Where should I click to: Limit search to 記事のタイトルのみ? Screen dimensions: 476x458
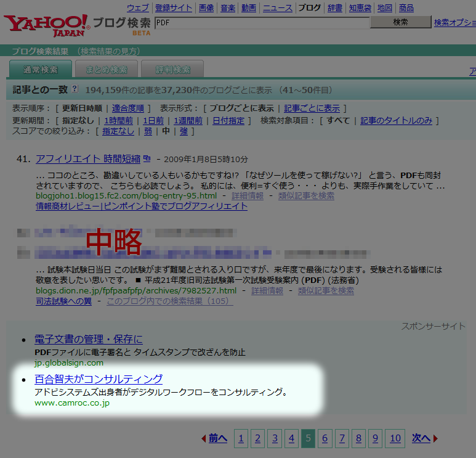click(396, 121)
